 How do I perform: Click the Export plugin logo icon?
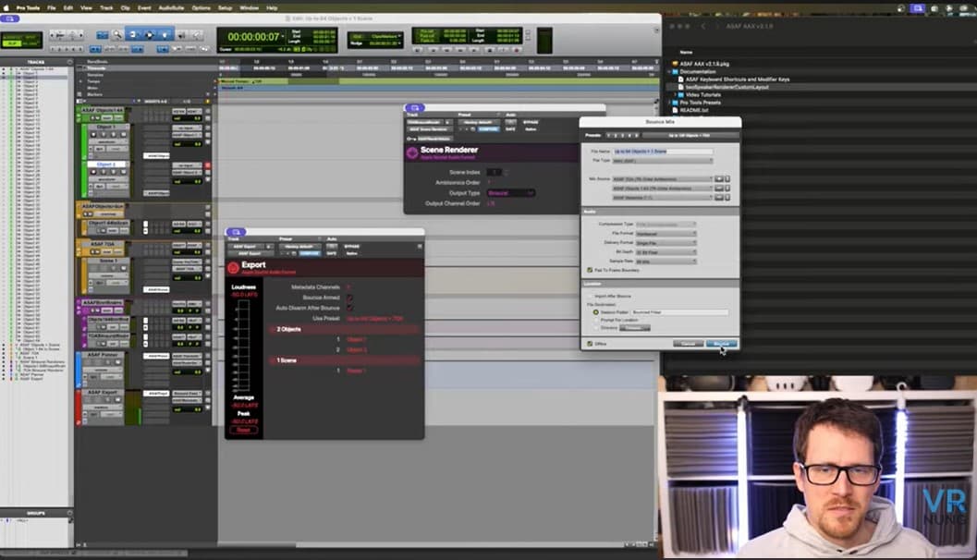tap(234, 268)
